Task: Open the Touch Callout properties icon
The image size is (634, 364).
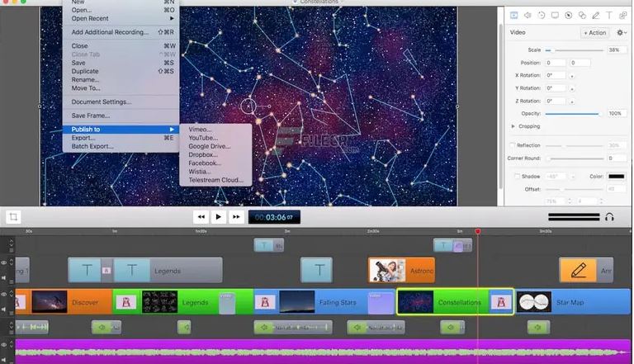Action: pos(582,16)
